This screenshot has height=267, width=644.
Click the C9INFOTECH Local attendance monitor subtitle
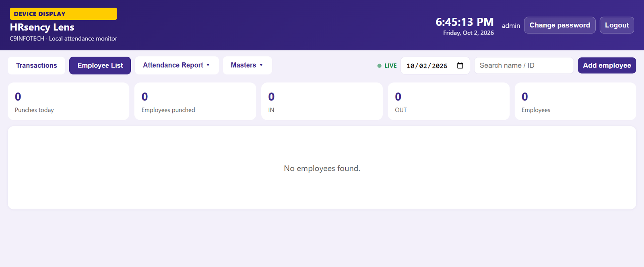click(63, 39)
